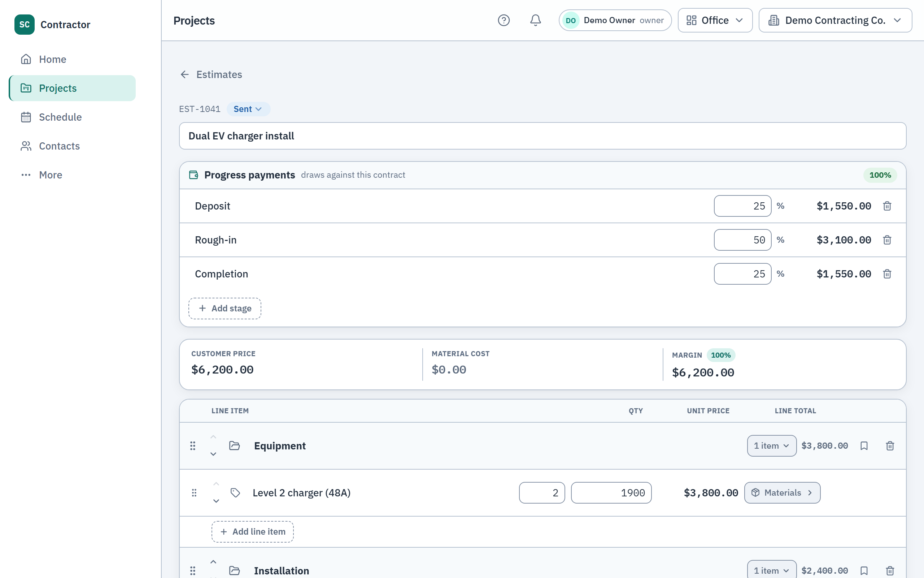Click Add stage button
The image size is (924, 578).
(x=225, y=309)
